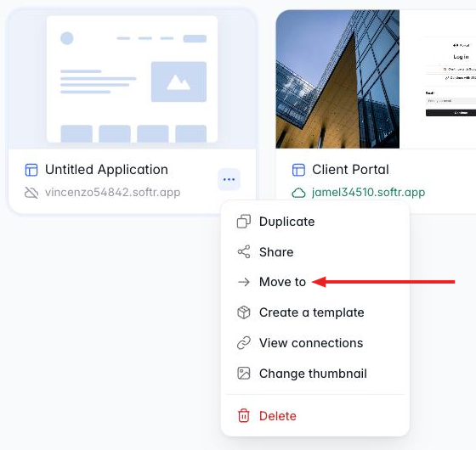This screenshot has height=450, width=476.
Task: Click the Move to arrow icon
Action: pyautogui.click(x=244, y=282)
